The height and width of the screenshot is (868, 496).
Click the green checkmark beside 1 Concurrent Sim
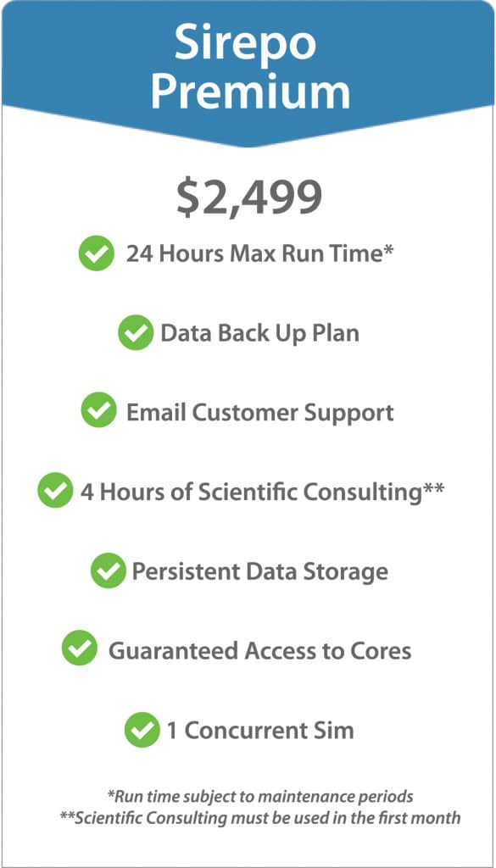point(142,730)
